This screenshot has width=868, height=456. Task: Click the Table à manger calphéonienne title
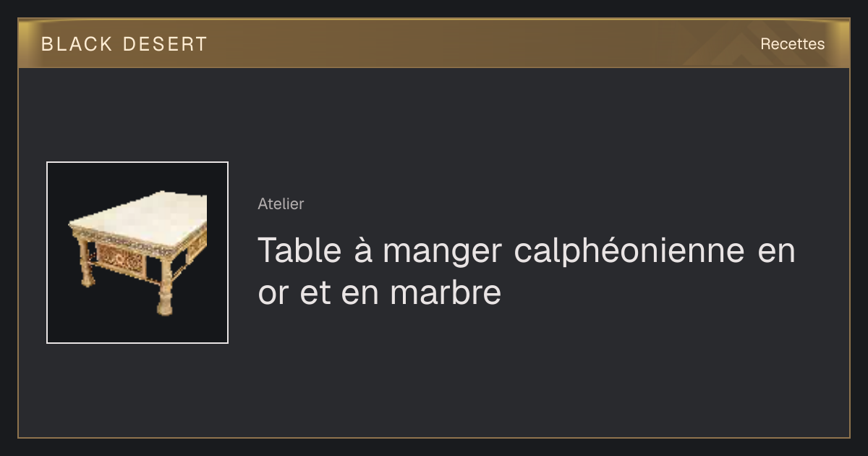526,272
